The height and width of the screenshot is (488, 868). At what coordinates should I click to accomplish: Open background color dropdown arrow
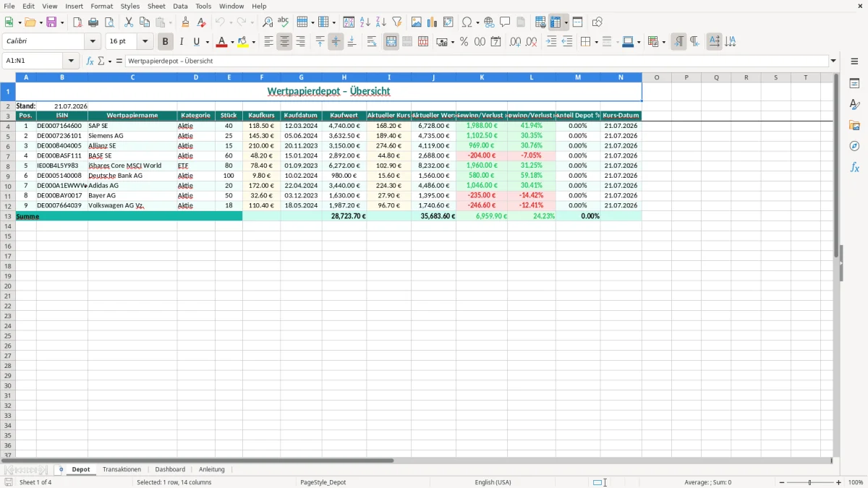pyautogui.click(x=254, y=42)
